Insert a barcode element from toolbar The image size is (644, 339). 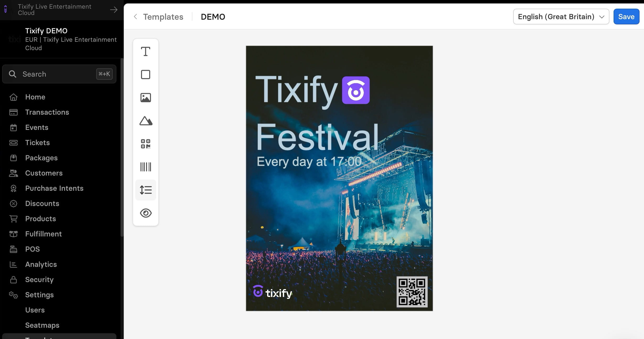point(145,167)
